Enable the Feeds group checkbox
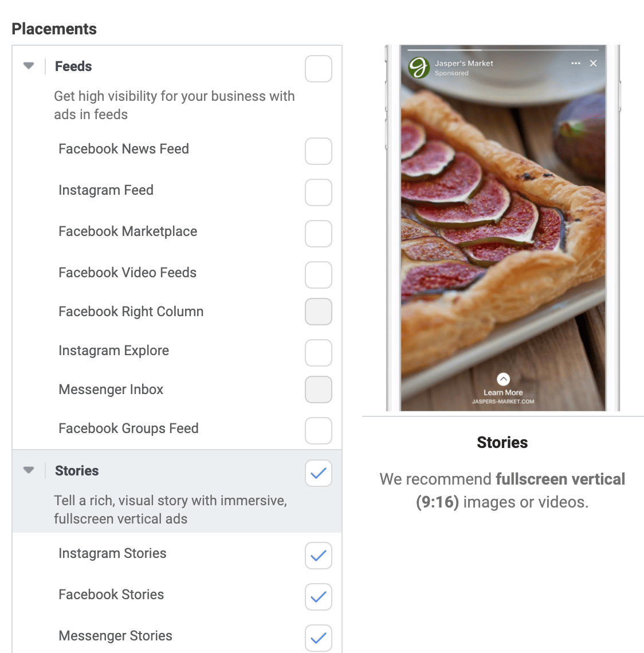 [x=318, y=69]
